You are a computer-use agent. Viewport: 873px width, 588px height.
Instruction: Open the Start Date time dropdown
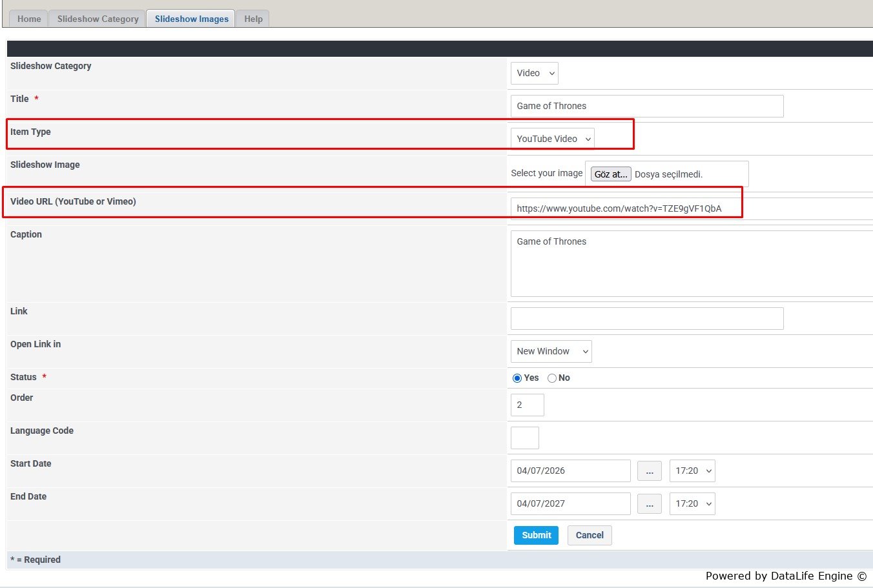pos(692,471)
